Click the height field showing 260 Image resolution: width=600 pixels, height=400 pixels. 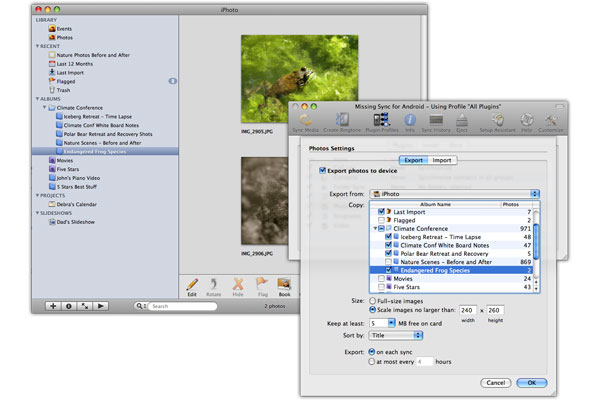pos(495,310)
